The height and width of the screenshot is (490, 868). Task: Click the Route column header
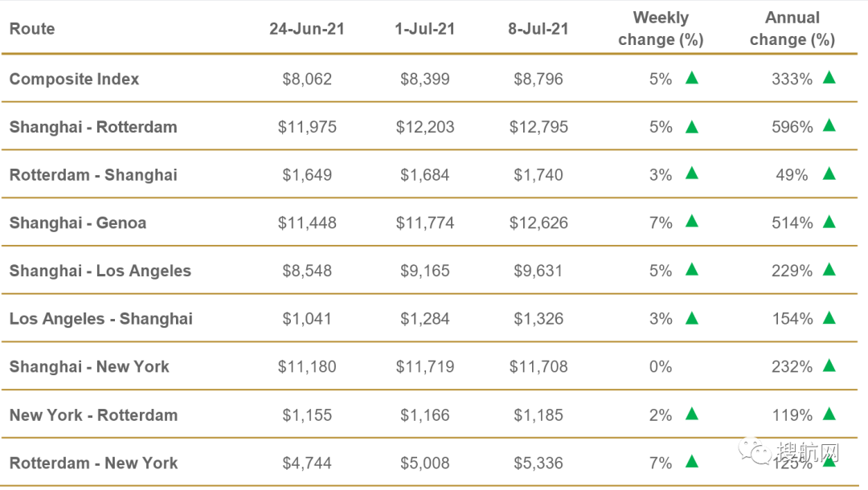pos(32,29)
